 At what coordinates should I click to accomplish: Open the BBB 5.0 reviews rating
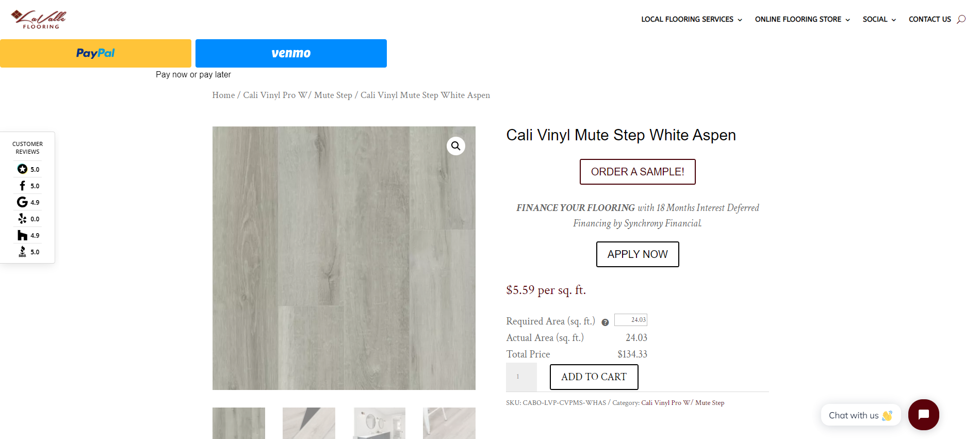28,252
